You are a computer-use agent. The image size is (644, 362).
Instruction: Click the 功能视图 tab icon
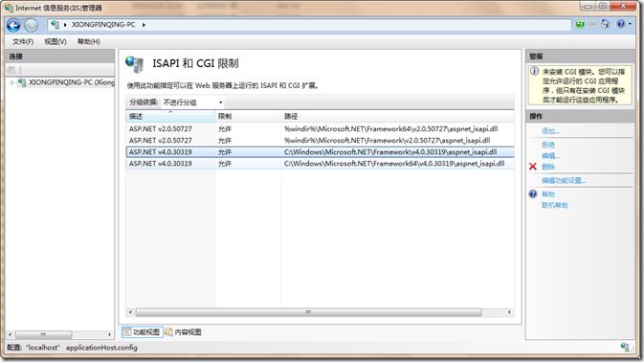[x=127, y=332]
